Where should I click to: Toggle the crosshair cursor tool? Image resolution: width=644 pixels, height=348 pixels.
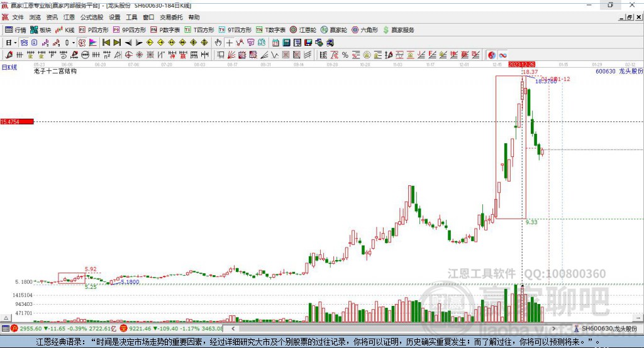coord(229,43)
